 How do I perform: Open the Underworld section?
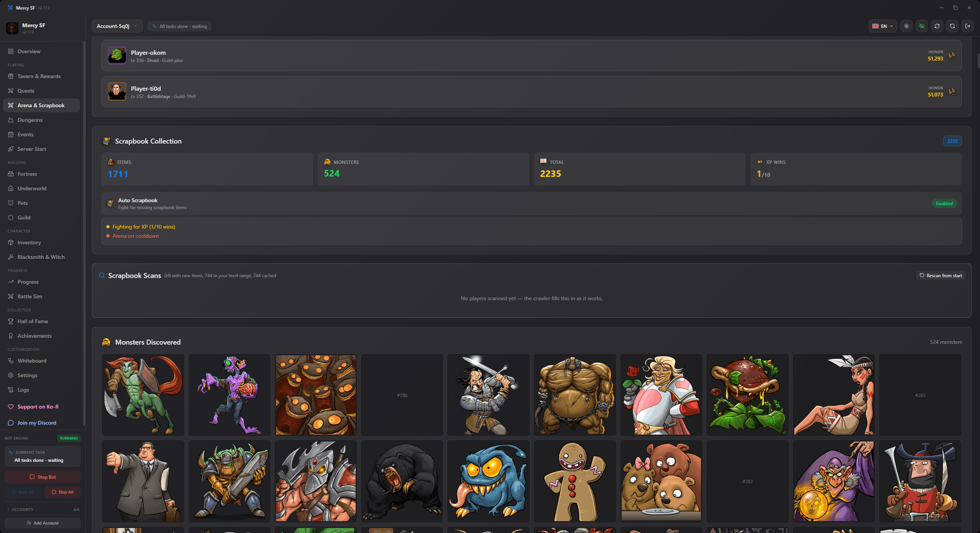pos(41,188)
